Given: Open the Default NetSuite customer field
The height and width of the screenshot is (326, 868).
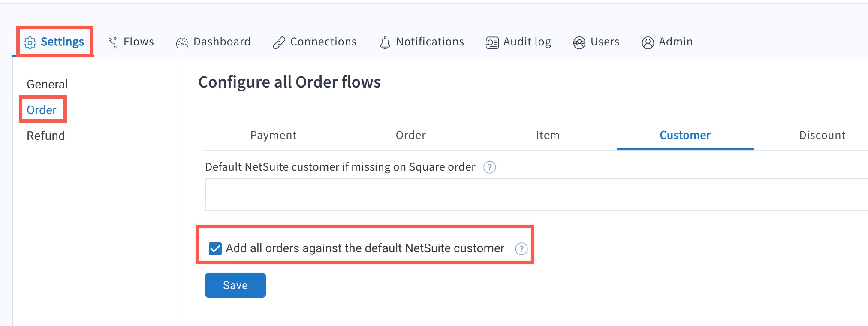Looking at the screenshot, I should [x=536, y=195].
